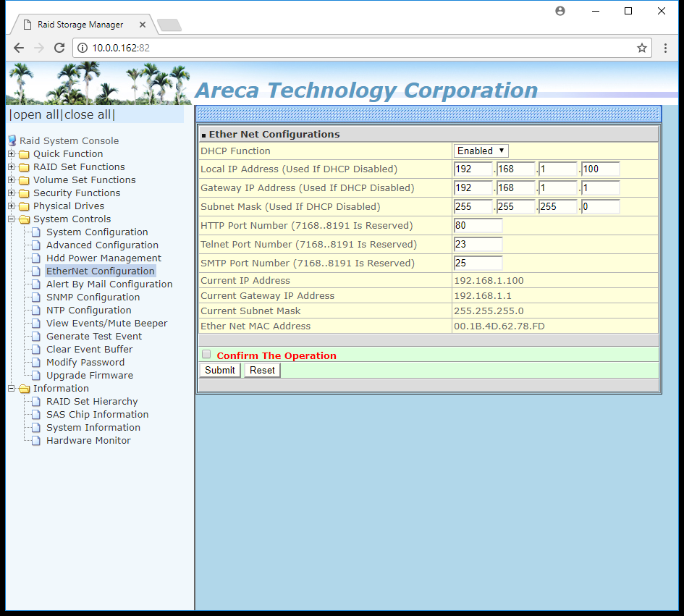Click the browser forward arrow
Screen dimensions: 684x616
pos(39,48)
